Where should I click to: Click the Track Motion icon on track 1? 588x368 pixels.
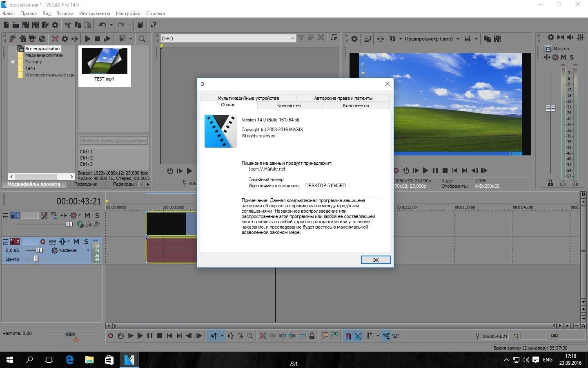(54, 215)
